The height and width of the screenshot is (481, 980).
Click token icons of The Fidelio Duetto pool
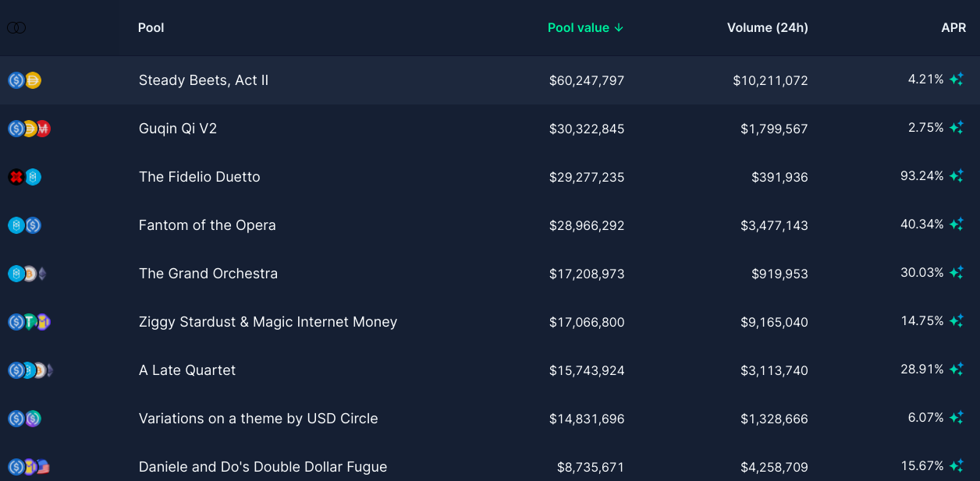click(x=24, y=177)
